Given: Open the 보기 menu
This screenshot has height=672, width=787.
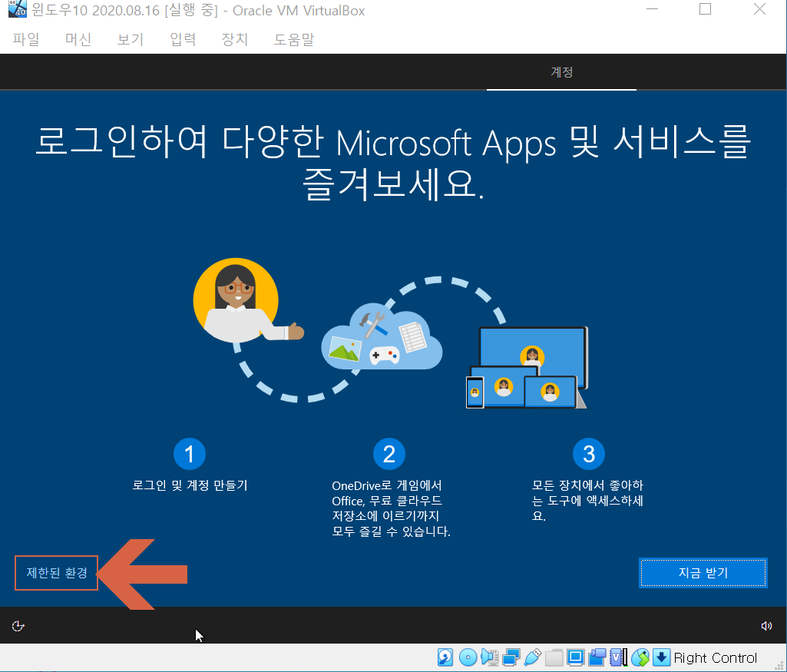Looking at the screenshot, I should pyautogui.click(x=131, y=39).
